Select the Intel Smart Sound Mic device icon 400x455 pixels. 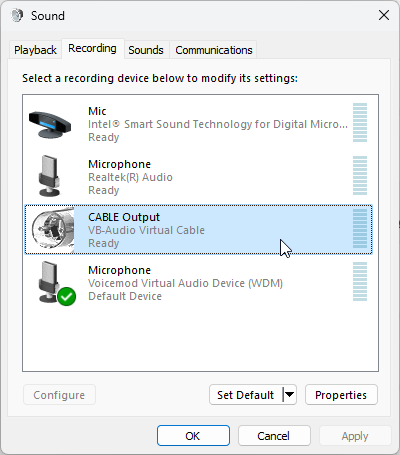50,124
